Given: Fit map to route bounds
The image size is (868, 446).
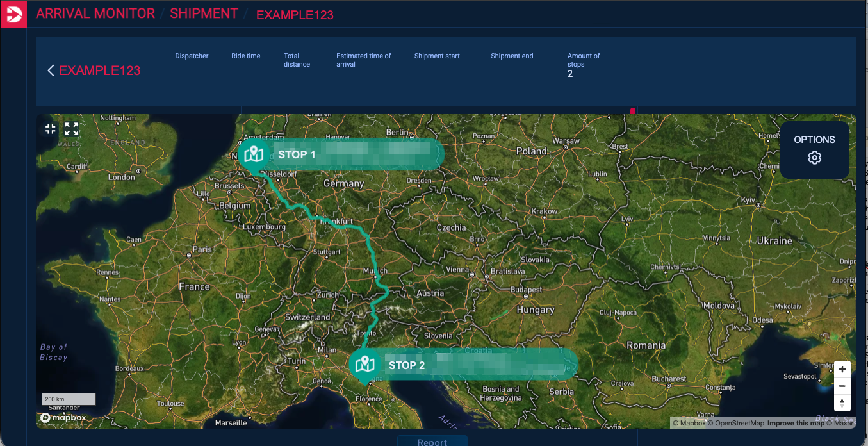Looking at the screenshot, I should [x=50, y=129].
